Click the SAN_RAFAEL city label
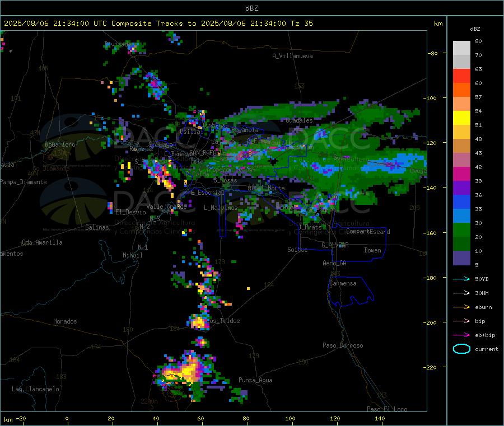This screenshot has height=426, width=504. [x=206, y=153]
